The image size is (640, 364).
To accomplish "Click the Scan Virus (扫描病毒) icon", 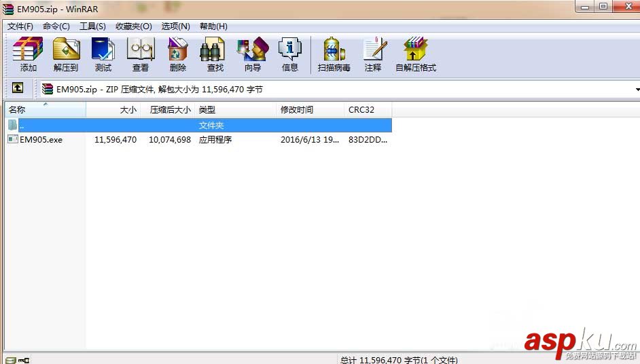I will (x=334, y=54).
